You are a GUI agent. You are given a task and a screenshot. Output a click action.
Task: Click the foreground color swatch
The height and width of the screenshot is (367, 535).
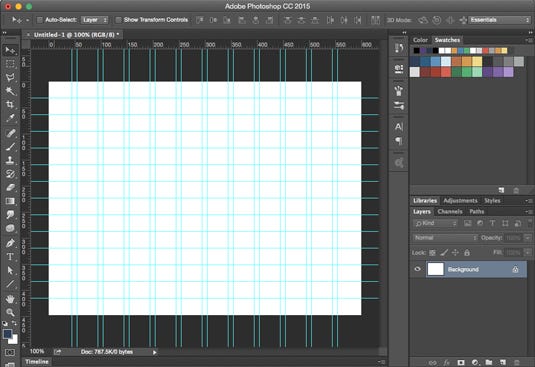click(x=7, y=334)
